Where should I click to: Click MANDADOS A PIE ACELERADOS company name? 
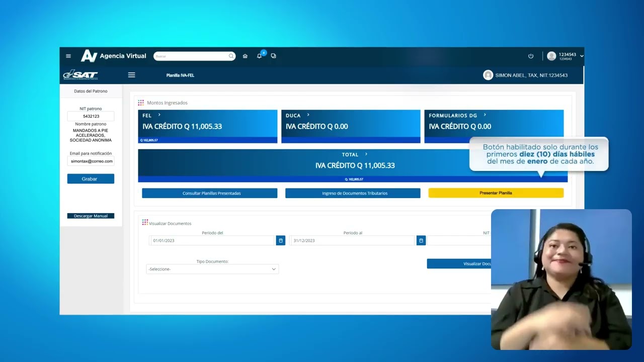(91, 135)
